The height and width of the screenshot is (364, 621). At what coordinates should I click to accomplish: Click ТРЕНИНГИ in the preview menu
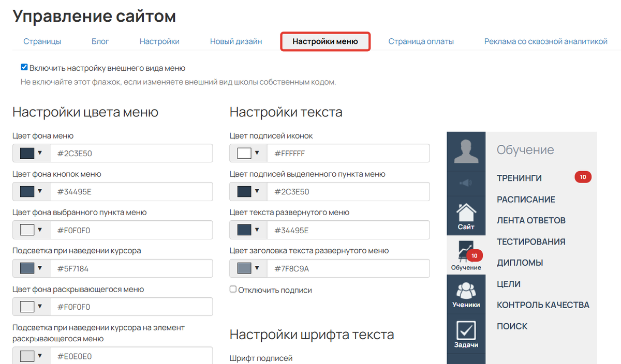click(x=519, y=178)
